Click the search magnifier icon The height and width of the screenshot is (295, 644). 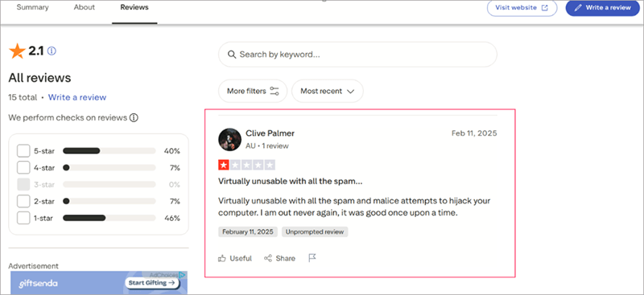232,54
